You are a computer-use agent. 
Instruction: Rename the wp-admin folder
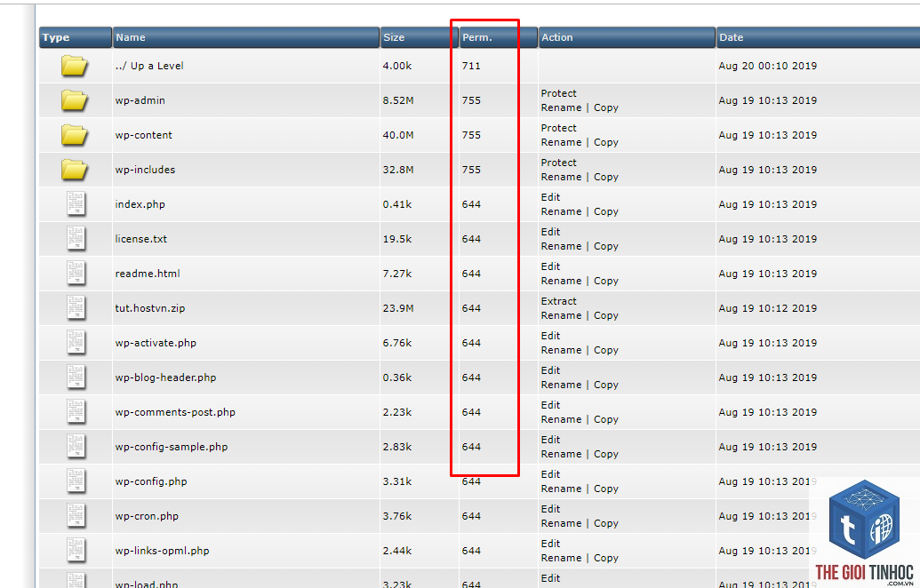(x=561, y=107)
